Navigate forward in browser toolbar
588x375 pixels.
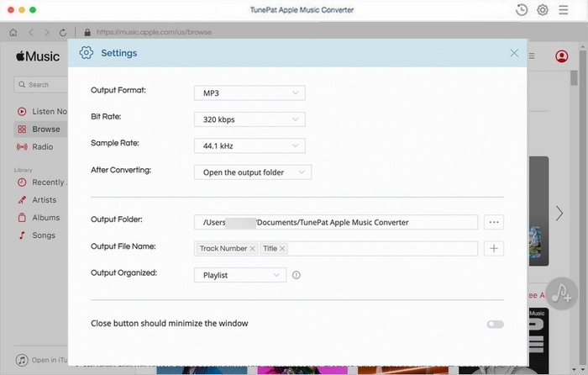click(46, 32)
